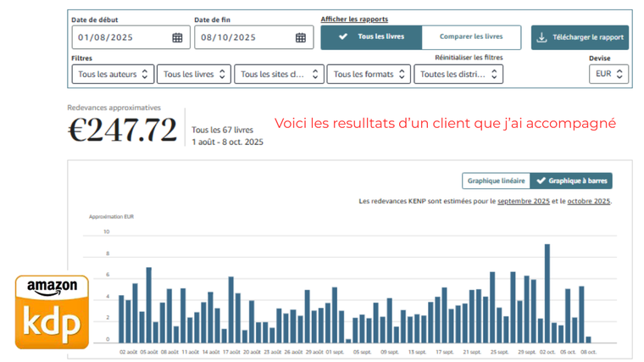Open the EUR currency dropdown
644x362 pixels.
coord(608,75)
